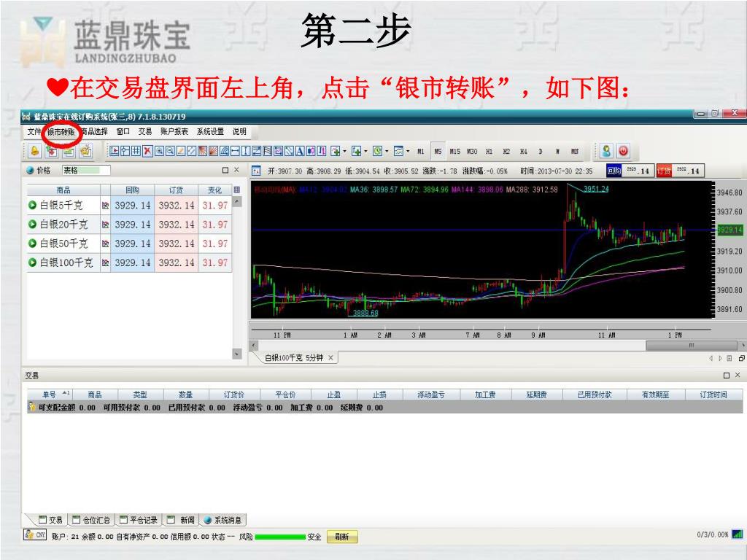The width and height of the screenshot is (747, 560).
Task: Select the D daily timeframe
Action: pyautogui.click(x=541, y=152)
